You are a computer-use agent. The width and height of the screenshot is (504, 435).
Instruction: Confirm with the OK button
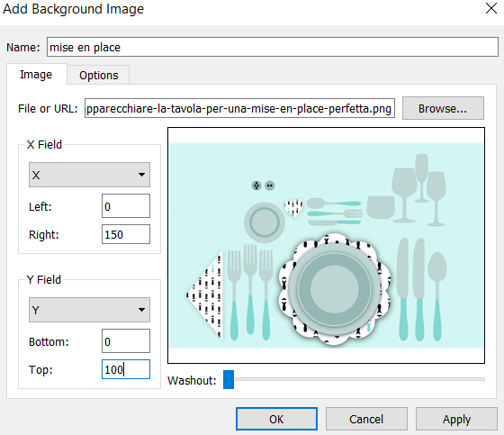point(276,419)
